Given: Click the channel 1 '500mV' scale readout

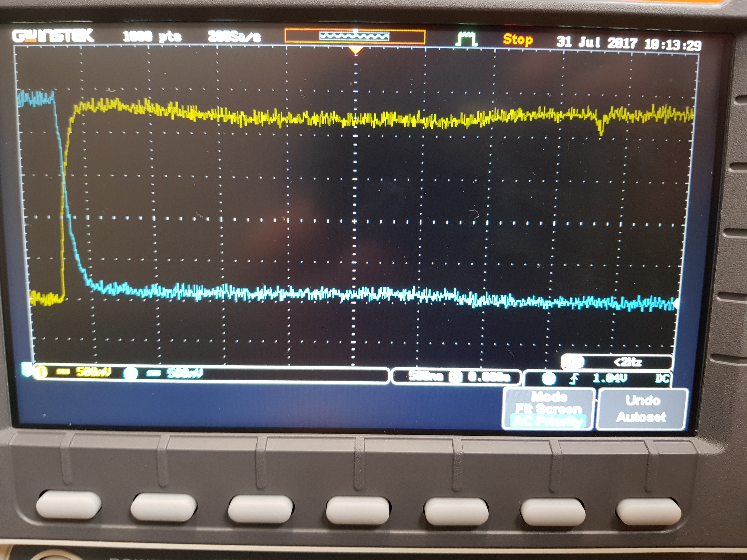Looking at the screenshot, I should 94,372.
